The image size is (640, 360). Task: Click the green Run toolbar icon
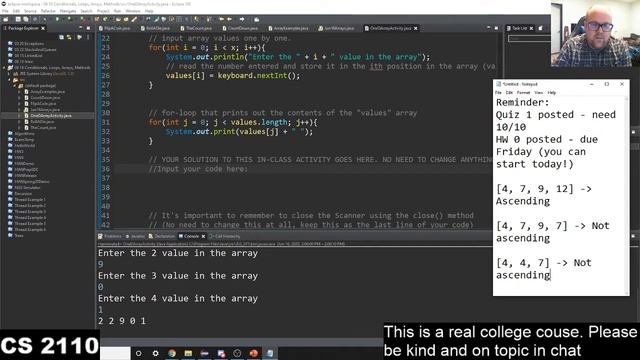[57, 19]
